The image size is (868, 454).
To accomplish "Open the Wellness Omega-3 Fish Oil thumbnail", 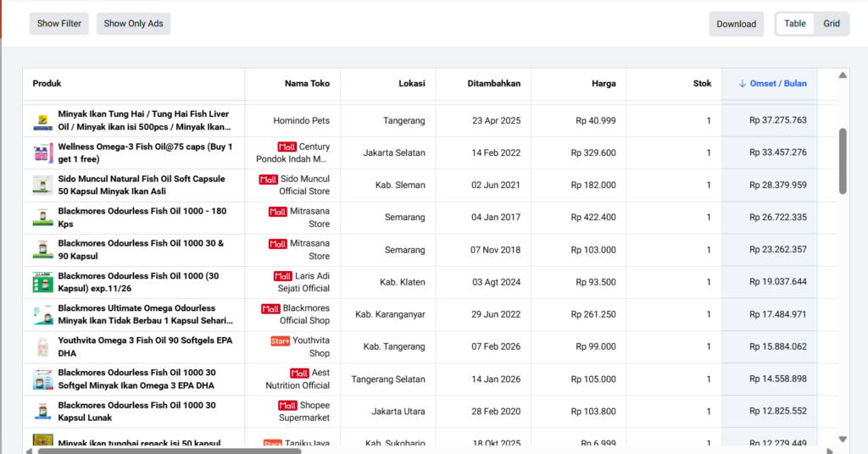I will click(42, 152).
